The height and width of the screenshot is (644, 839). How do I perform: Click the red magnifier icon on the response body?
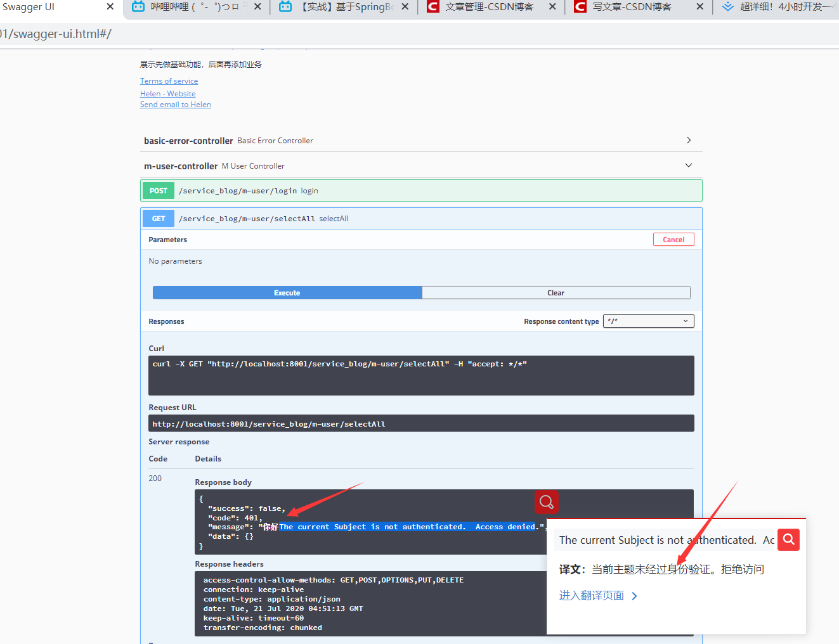point(547,502)
